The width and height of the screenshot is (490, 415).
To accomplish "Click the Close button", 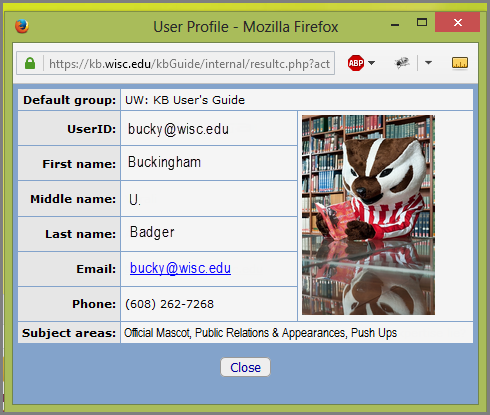I will [245, 367].
